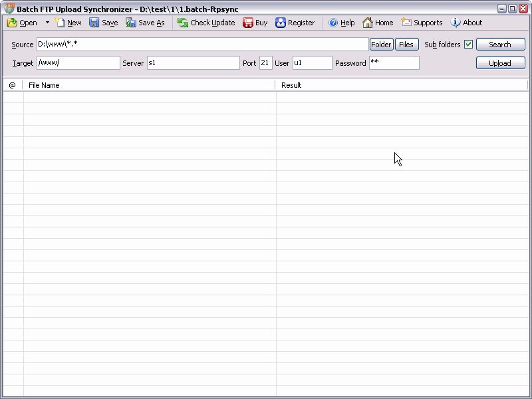
Task: Create a new file with New icon
Action: point(61,23)
